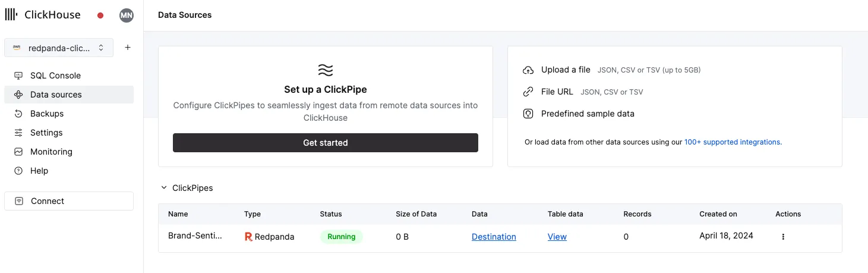Open row actions three-dot menu

pyautogui.click(x=783, y=237)
